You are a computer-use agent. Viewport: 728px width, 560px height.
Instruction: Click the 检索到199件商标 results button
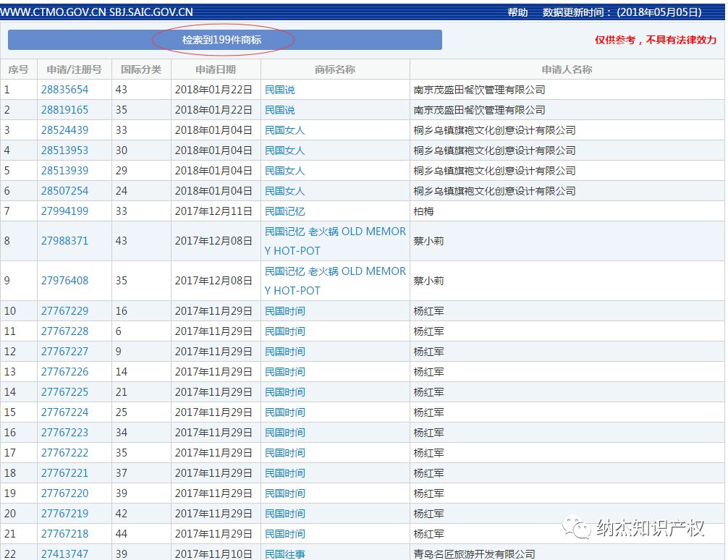click(x=224, y=40)
